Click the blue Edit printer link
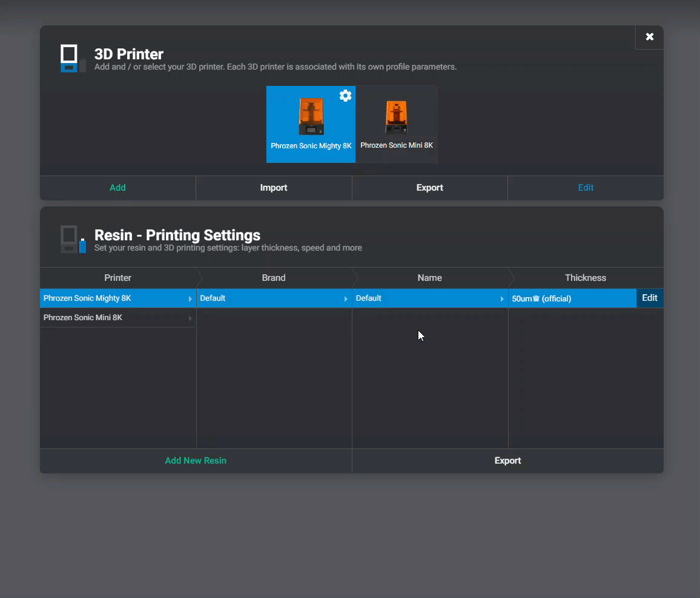Viewport: 700px width, 598px height. [586, 188]
